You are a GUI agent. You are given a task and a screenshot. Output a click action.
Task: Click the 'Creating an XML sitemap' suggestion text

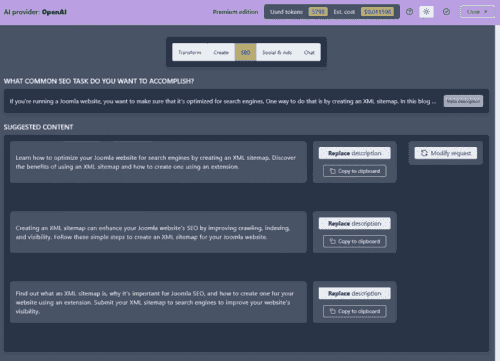point(153,232)
